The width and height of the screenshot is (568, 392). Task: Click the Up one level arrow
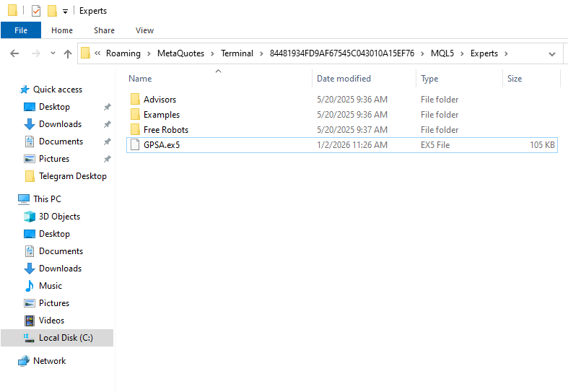point(68,53)
